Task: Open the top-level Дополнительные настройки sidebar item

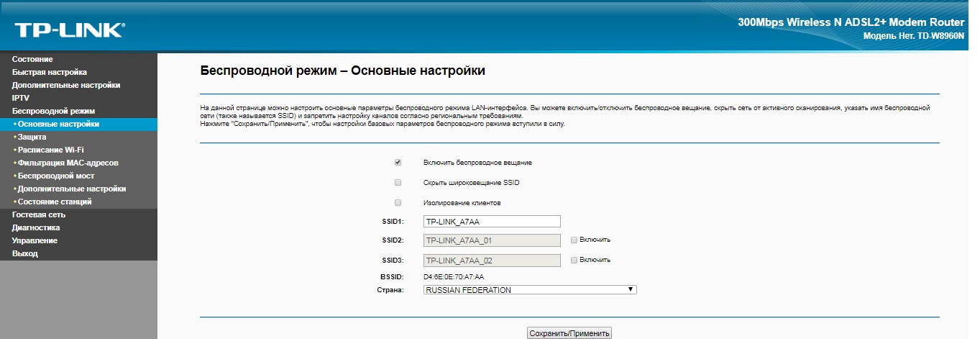Action: pyautogui.click(x=66, y=85)
